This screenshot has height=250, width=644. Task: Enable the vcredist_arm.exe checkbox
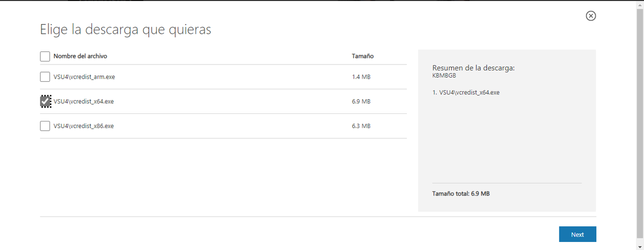[45, 77]
